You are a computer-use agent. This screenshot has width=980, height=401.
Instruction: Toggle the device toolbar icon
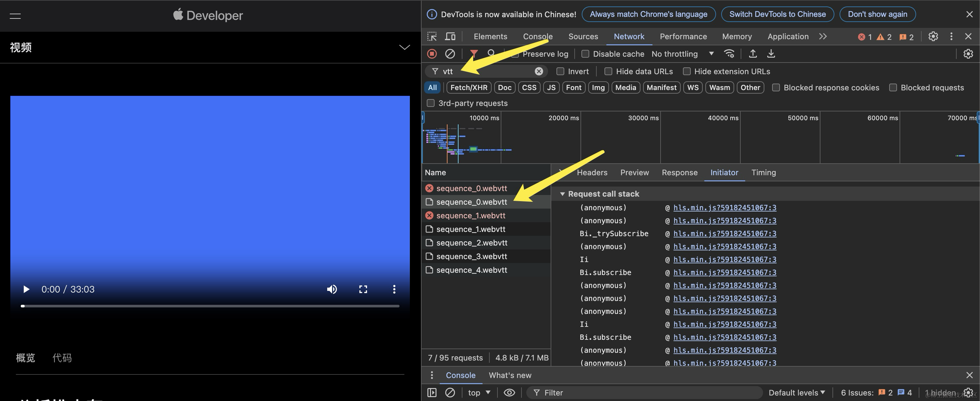[x=450, y=37]
